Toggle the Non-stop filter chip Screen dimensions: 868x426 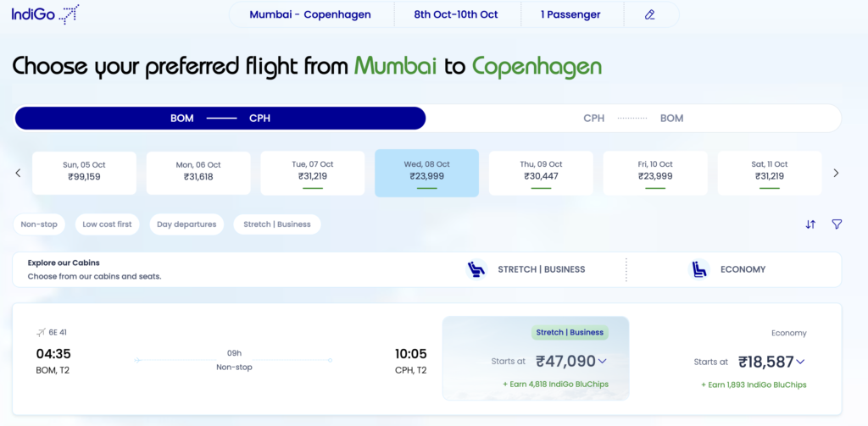[39, 224]
